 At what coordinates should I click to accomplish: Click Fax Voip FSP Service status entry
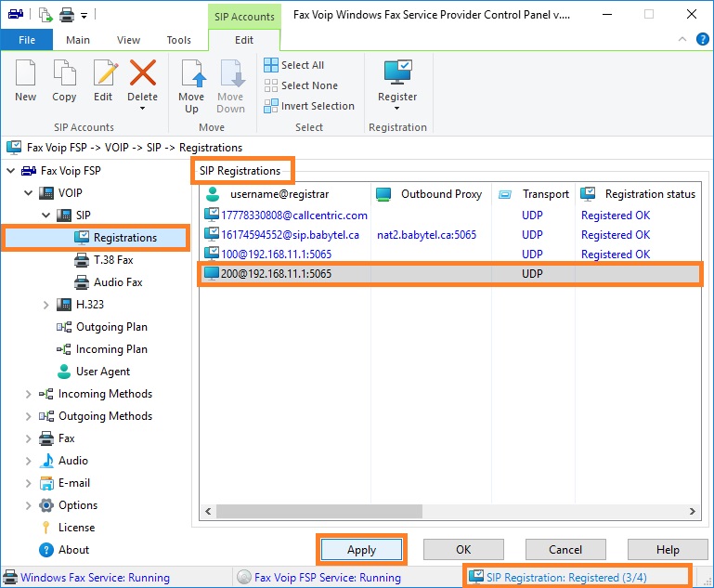[x=319, y=578]
